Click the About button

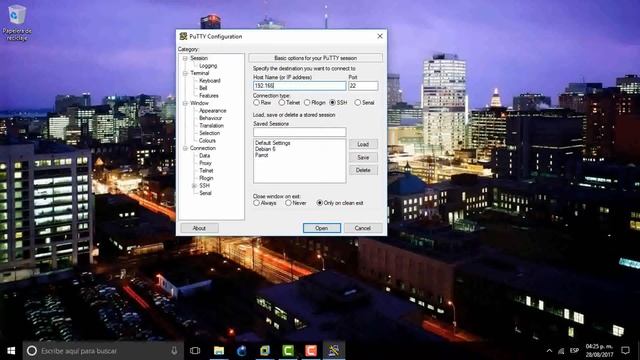[x=199, y=228]
